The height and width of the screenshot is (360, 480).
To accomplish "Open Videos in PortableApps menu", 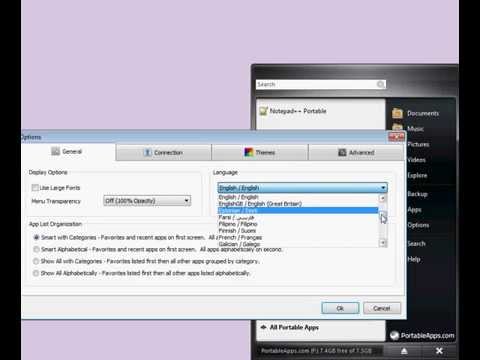I will (x=416, y=160).
